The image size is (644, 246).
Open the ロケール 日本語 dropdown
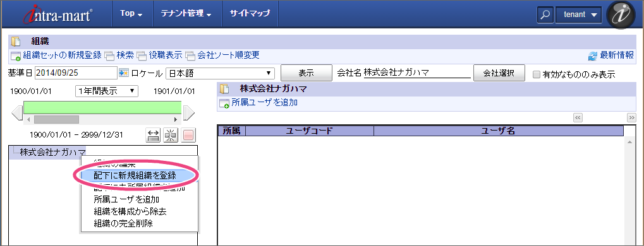(220, 73)
